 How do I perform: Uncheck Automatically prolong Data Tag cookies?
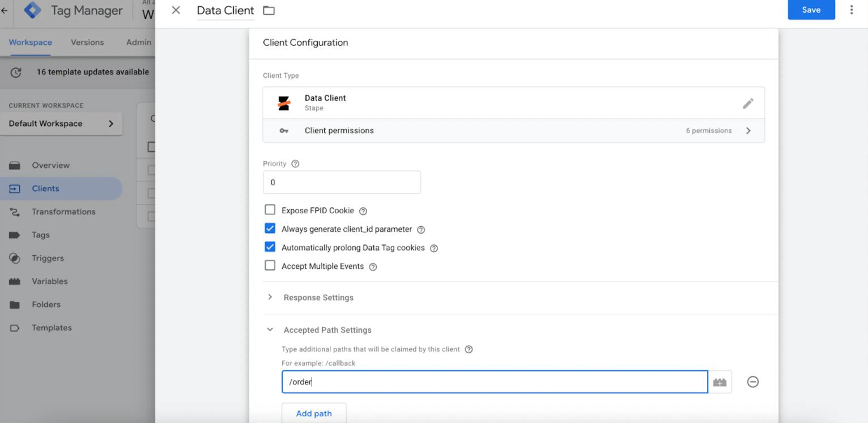click(x=270, y=247)
